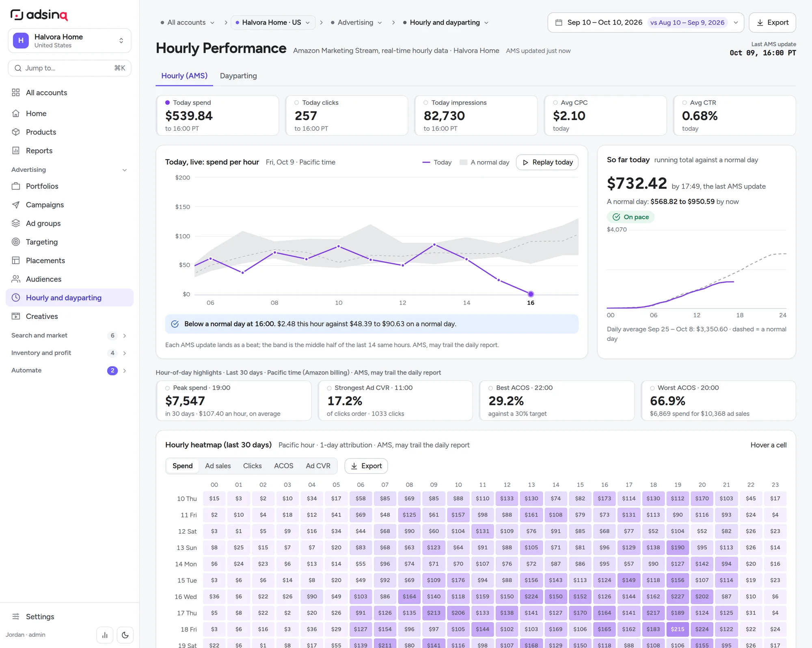
Task: Open Placements layout icon
Action: (x=16, y=260)
